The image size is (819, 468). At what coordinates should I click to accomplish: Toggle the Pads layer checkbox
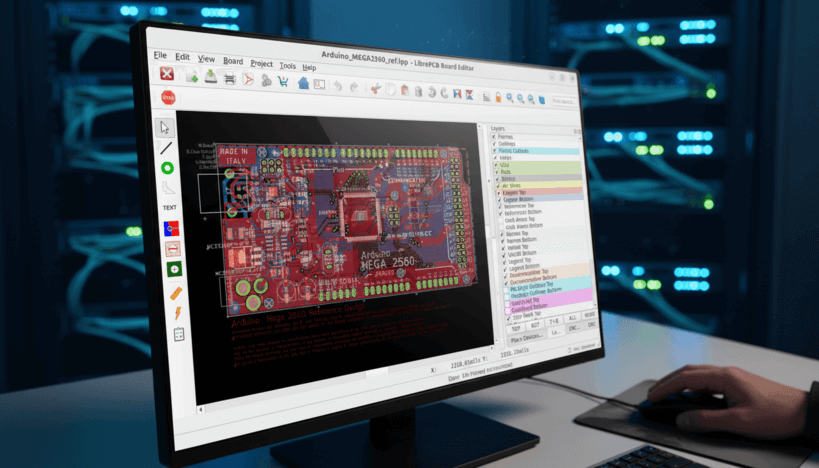(x=496, y=172)
